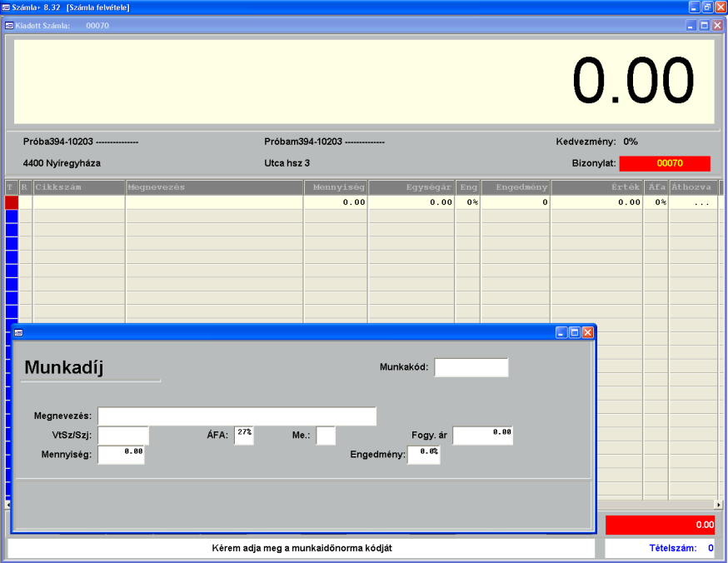Minimize the Munkadíj dialog window
This screenshot has width=728, height=563.
[561, 332]
